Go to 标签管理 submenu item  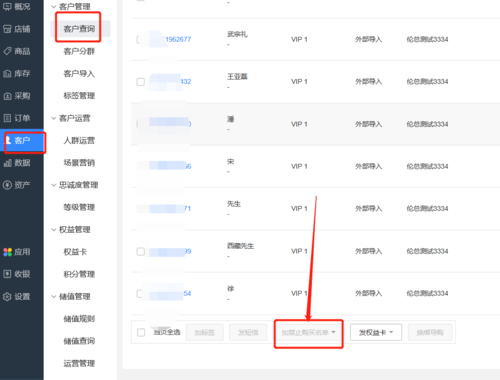point(79,96)
